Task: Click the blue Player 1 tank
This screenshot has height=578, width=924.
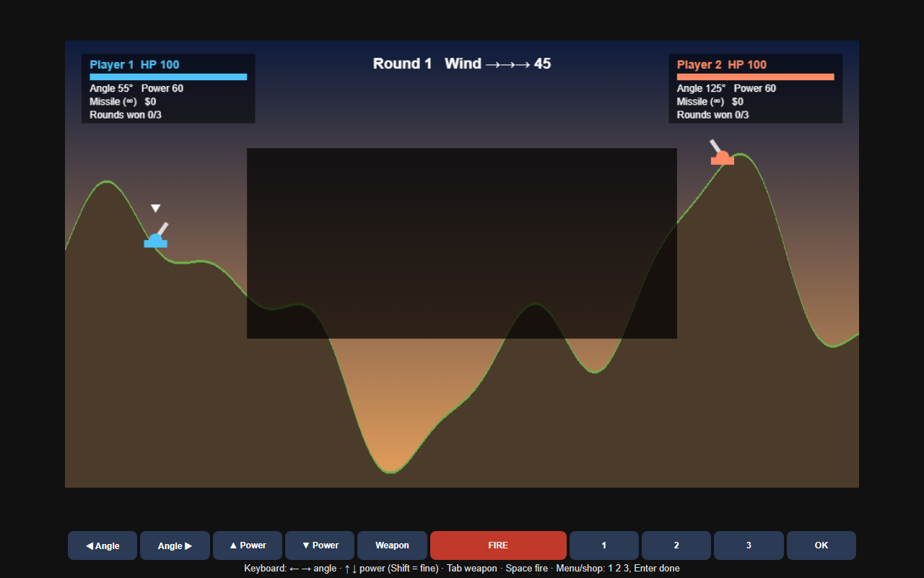Action: (156, 236)
